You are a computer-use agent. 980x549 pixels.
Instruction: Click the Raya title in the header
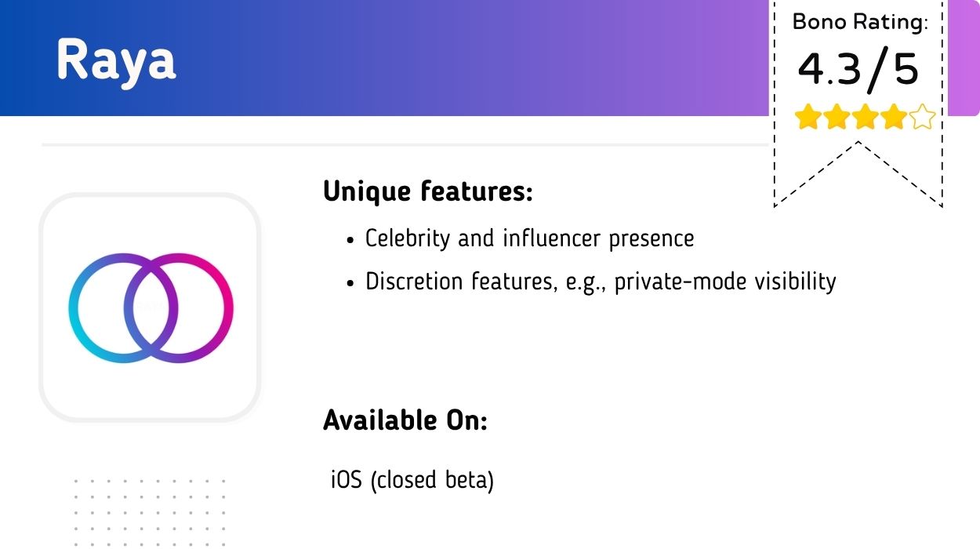pos(116,60)
